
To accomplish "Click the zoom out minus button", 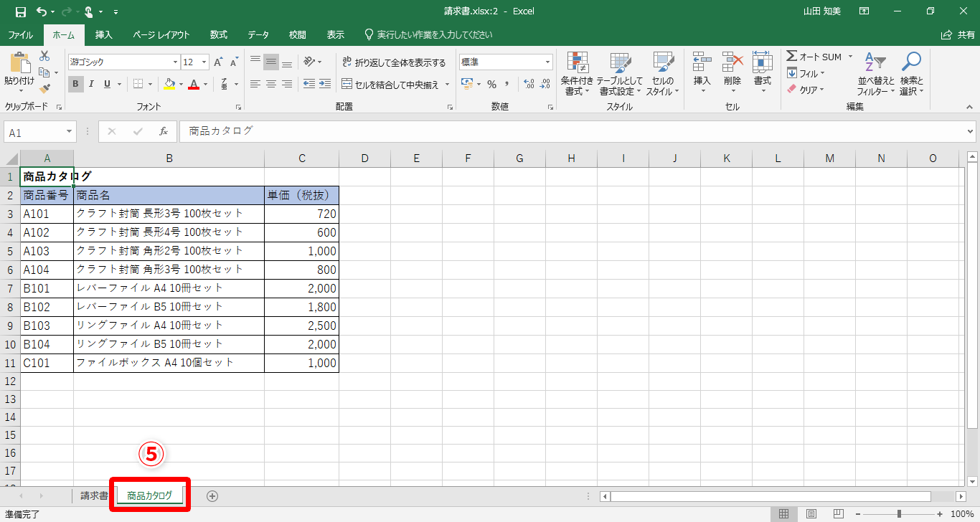I will 857,514.
